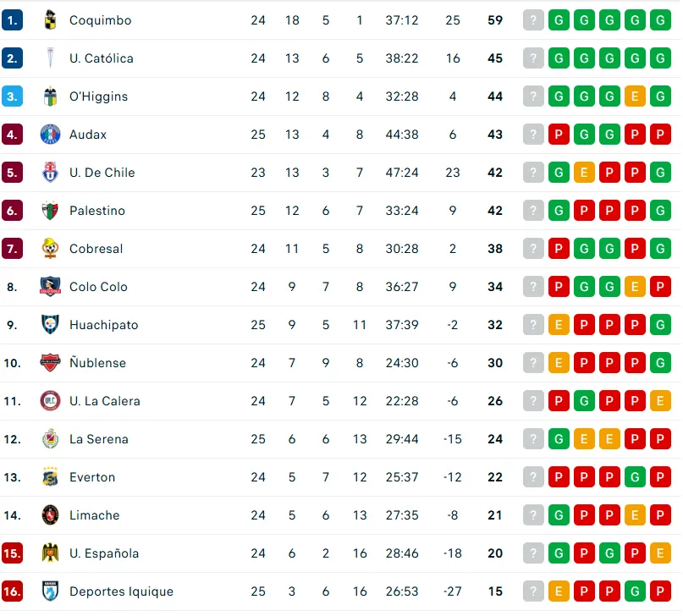Click the Huachipato team shield
683x616 pixels.
click(51, 325)
